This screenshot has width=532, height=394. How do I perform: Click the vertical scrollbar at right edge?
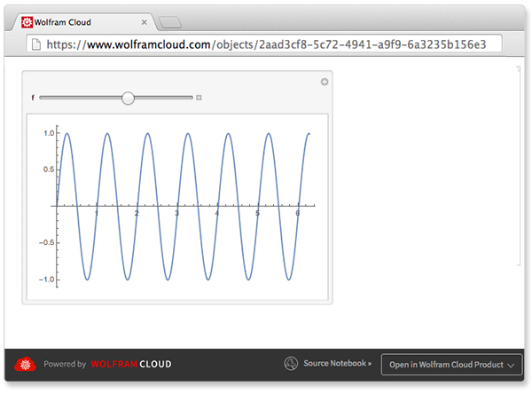[520, 164]
